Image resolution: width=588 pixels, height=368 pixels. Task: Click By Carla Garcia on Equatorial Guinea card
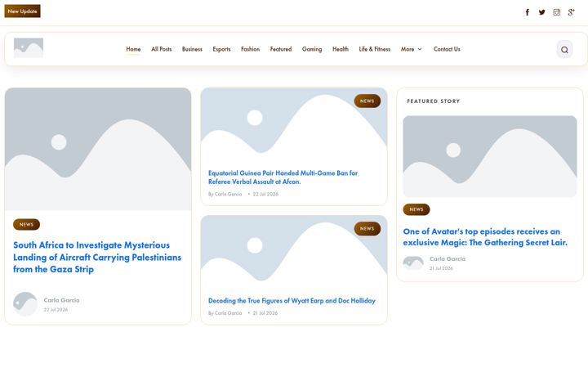[x=225, y=194]
